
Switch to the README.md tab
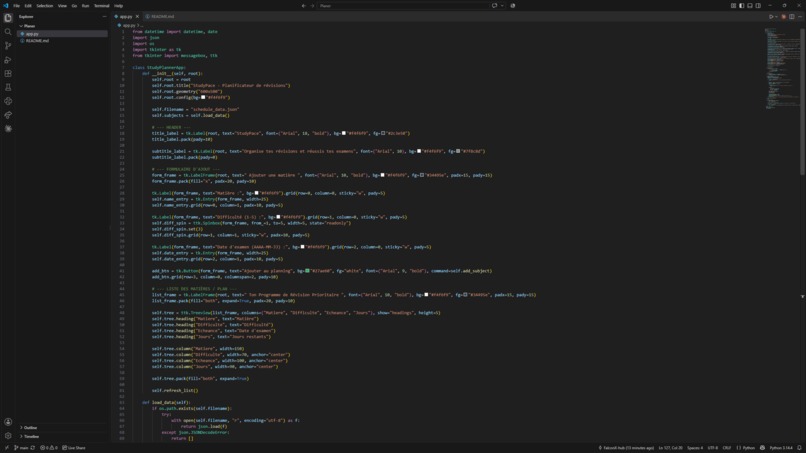160,16
